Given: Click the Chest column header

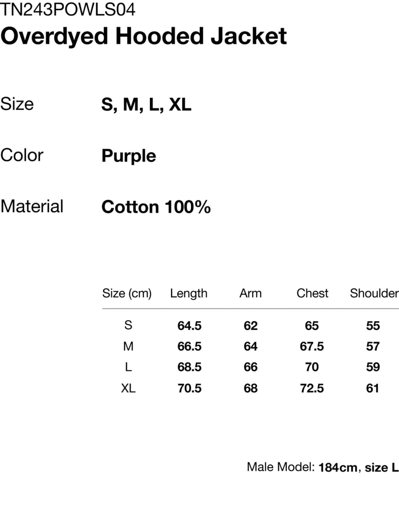Looking at the screenshot, I should coord(312,293).
